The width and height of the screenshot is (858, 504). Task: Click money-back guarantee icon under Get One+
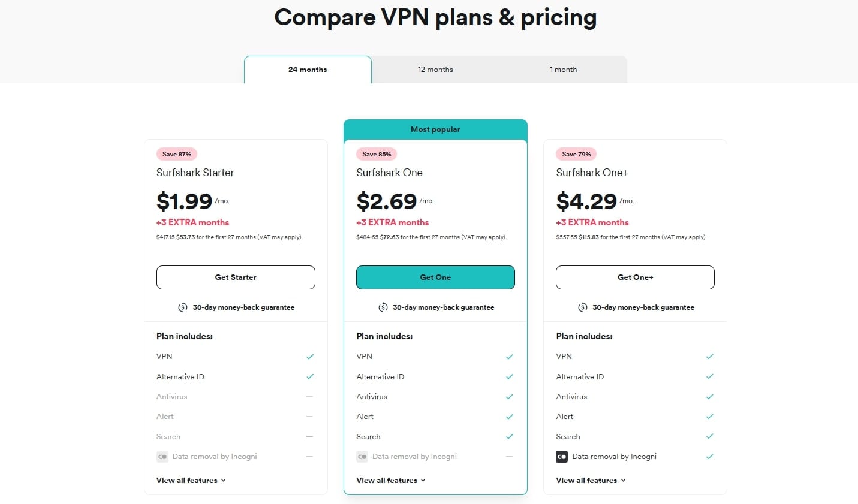click(582, 307)
